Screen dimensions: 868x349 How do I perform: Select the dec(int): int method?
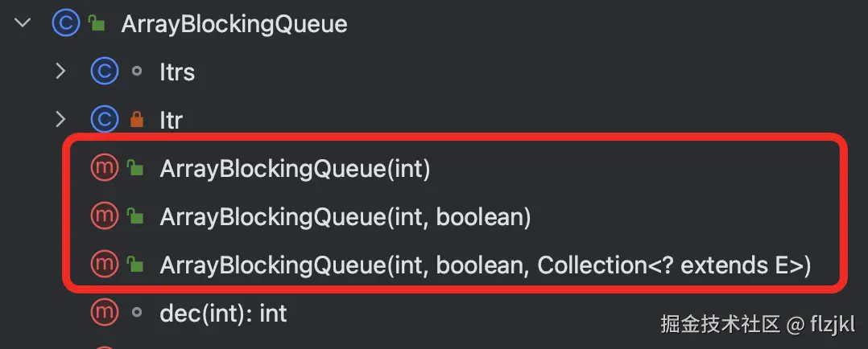(x=223, y=314)
